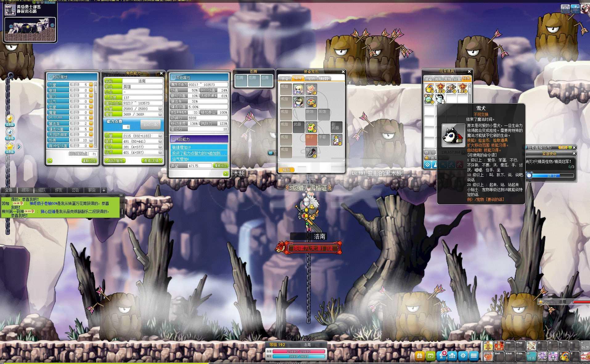The width and height of the screenshot is (590, 364).
Task: Open the three-line menu icon in bottom bar
Action: (474, 356)
